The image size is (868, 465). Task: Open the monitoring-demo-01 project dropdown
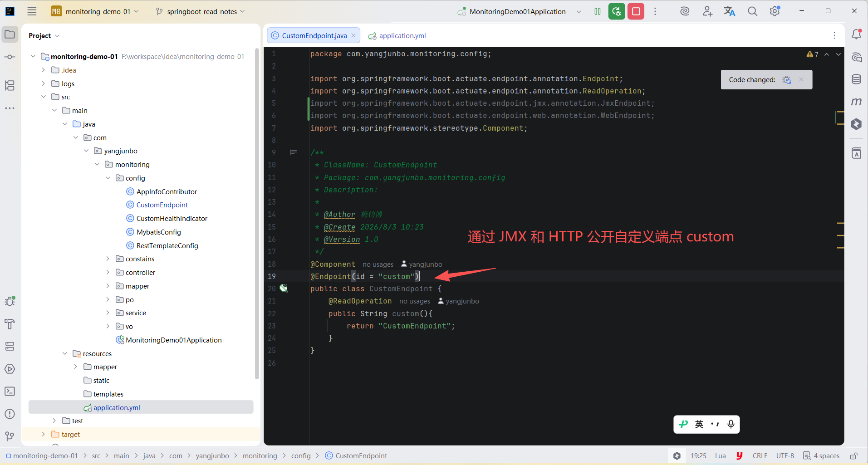95,11
